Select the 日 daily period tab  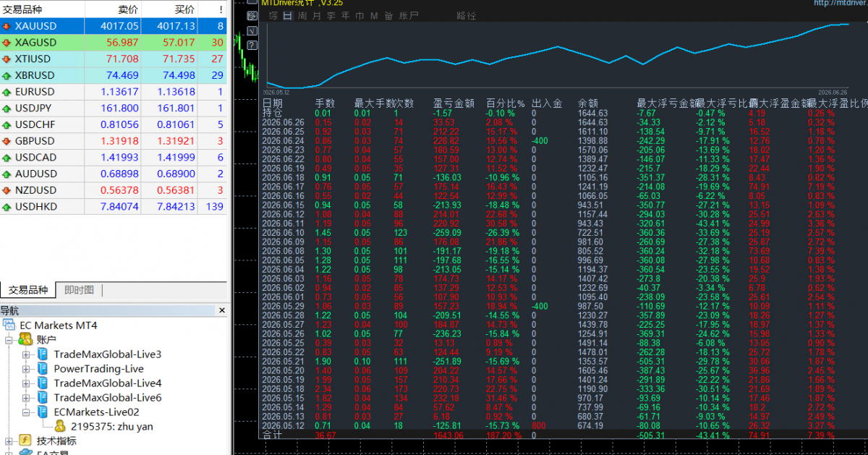(x=287, y=16)
